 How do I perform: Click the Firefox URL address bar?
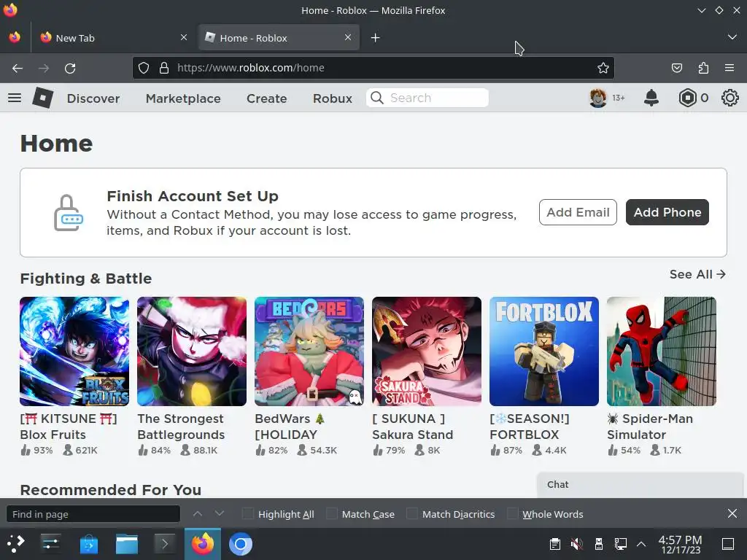(373, 68)
